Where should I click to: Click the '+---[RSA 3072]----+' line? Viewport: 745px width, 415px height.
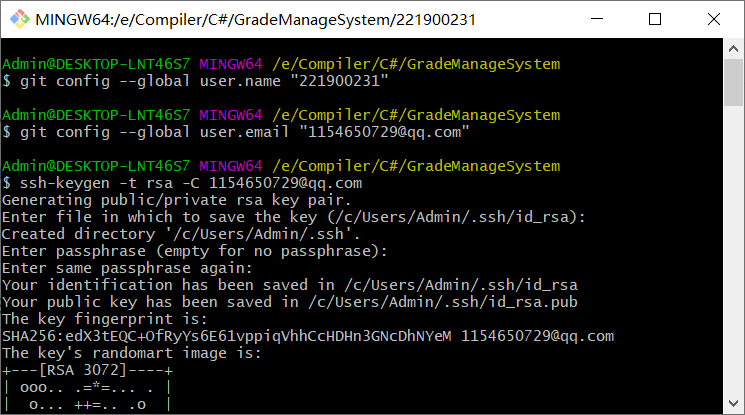pyautogui.click(x=87, y=370)
